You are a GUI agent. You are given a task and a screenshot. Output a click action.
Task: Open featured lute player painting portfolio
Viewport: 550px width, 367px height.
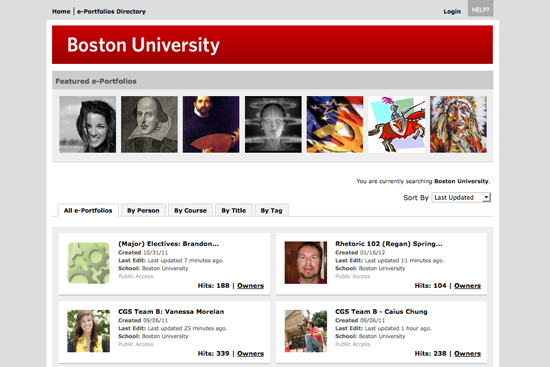(211, 124)
